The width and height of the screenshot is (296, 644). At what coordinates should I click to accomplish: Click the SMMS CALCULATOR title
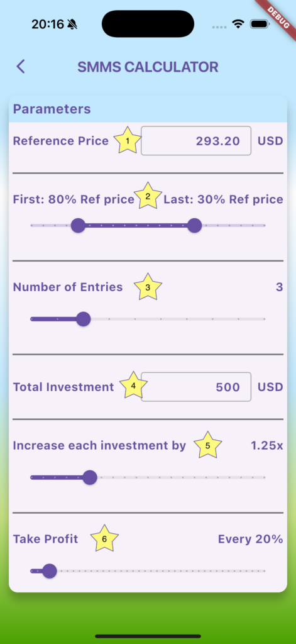click(x=148, y=67)
